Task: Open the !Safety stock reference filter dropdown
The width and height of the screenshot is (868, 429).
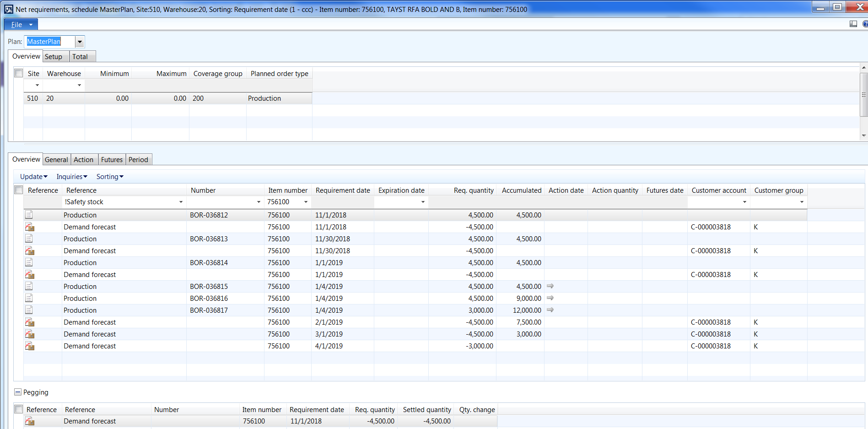Action: pyautogui.click(x=181, y=202)
